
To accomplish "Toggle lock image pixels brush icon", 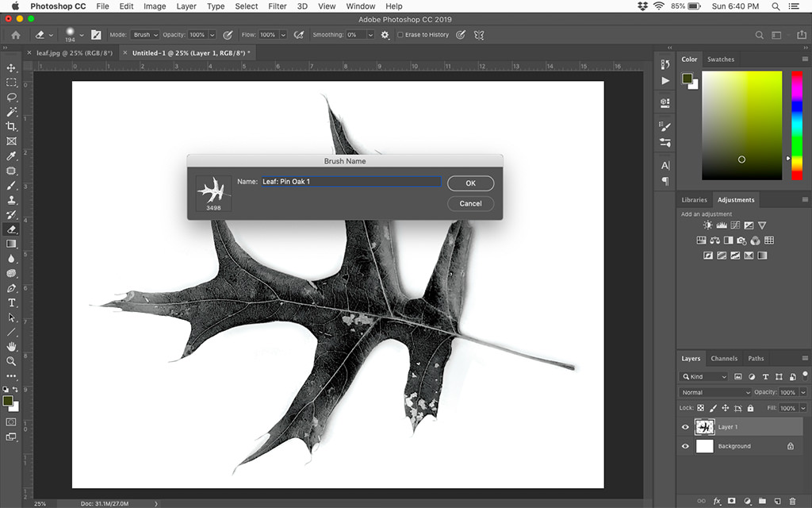I will coord(713,408).
